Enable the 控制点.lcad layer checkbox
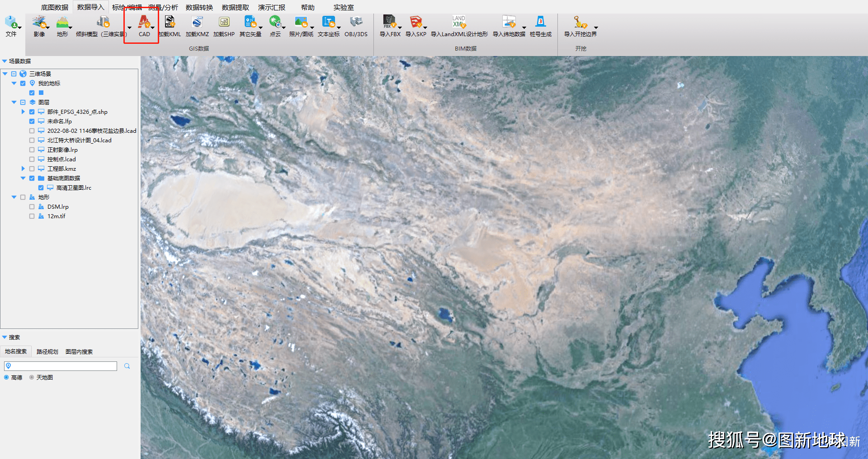868x459 pixels. [x=32, y=159]
